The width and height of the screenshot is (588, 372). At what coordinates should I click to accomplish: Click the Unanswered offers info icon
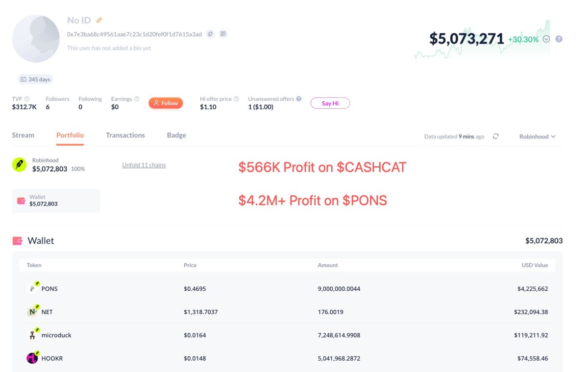(x=299, y=99)
